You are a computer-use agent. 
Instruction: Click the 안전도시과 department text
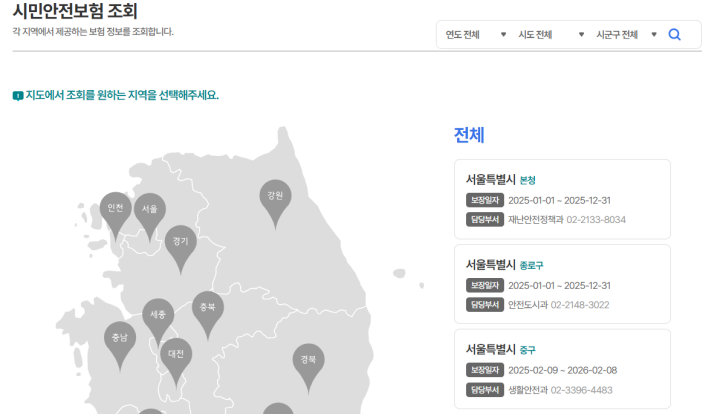pos(528,305)
